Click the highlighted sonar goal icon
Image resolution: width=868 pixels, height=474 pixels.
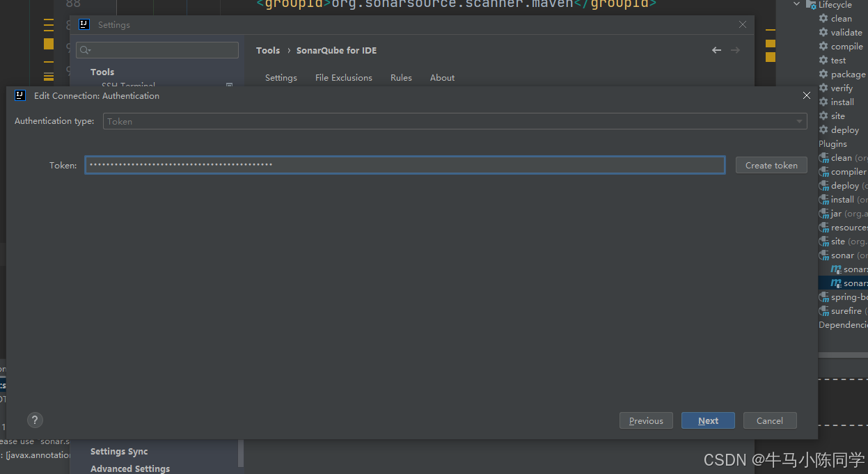point(837,283)
